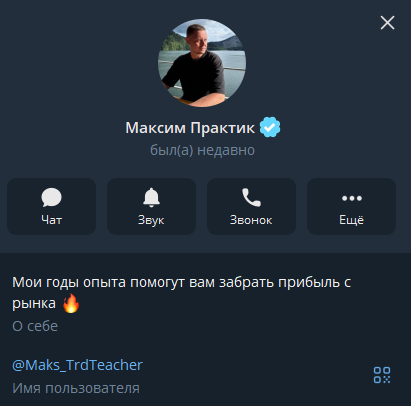Show the QR code for this username
Image resolution: width=411 pixels, height=406 pixels.
click(382, 375)
